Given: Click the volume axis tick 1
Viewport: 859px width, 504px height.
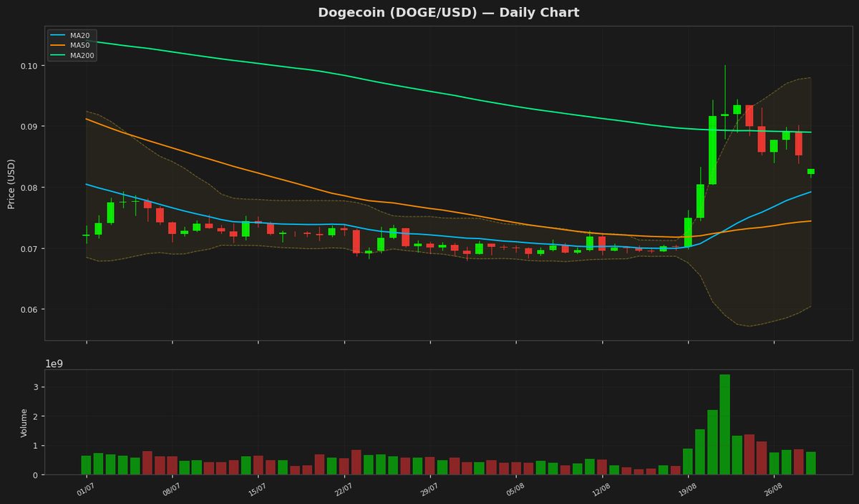Looking at the screenshot, I should [35, 446].
